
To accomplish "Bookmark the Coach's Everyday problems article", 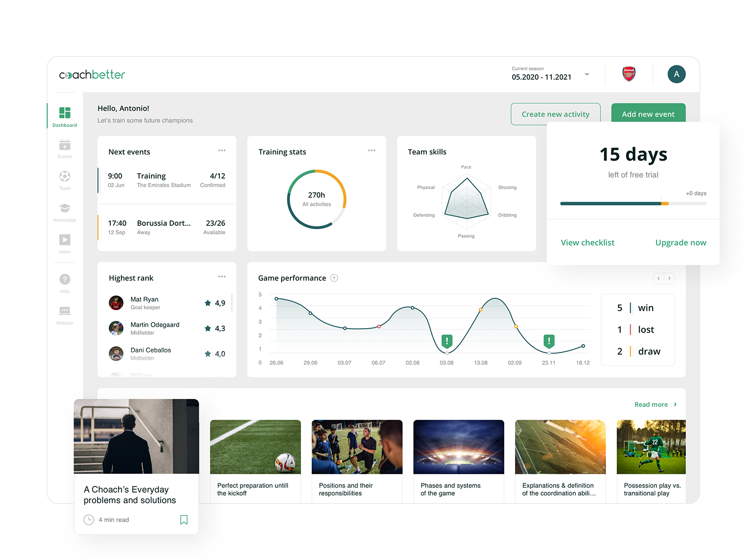I will (x=184, y=520).
